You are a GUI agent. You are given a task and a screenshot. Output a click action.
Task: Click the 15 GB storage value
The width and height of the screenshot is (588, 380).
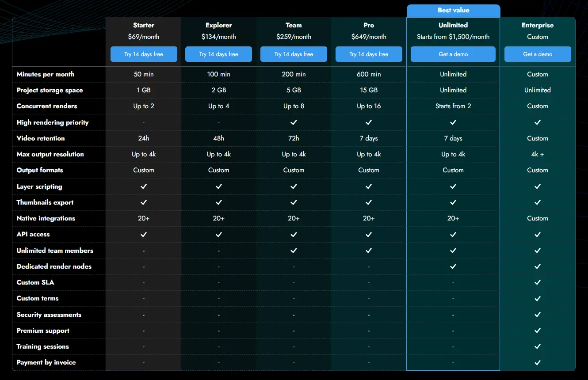point(369,90)
